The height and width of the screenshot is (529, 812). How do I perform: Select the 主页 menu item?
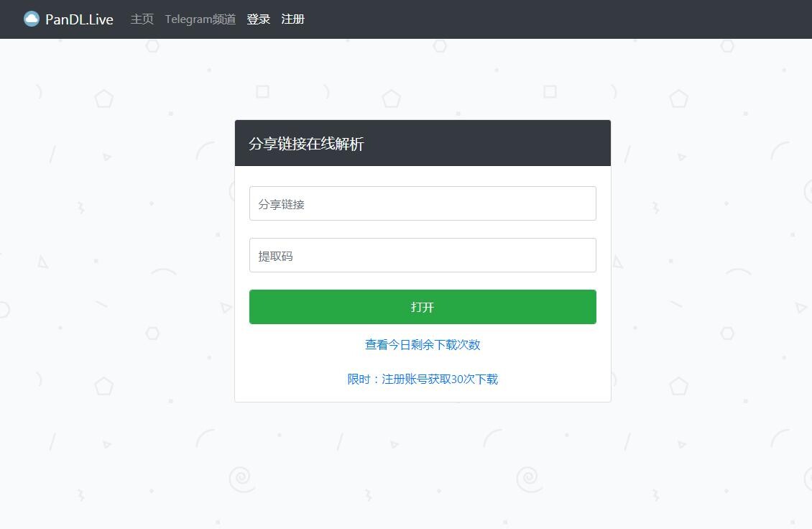coord(142,19)
